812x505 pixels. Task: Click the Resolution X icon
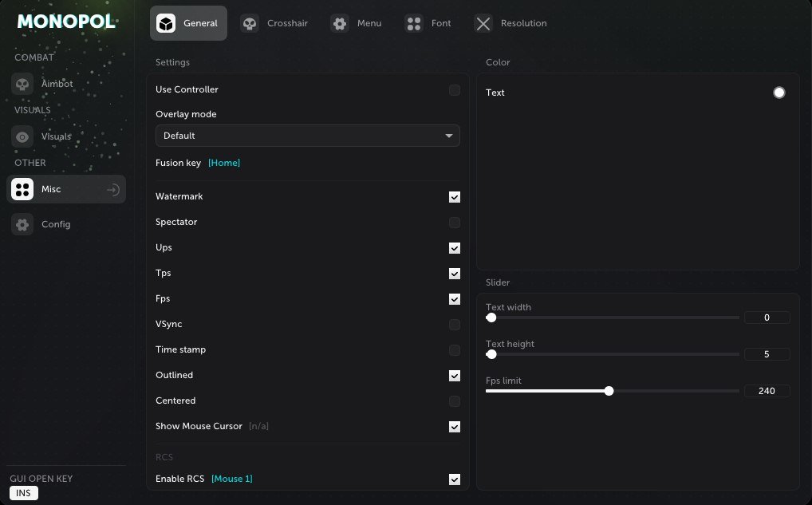(x=483, y=23)
